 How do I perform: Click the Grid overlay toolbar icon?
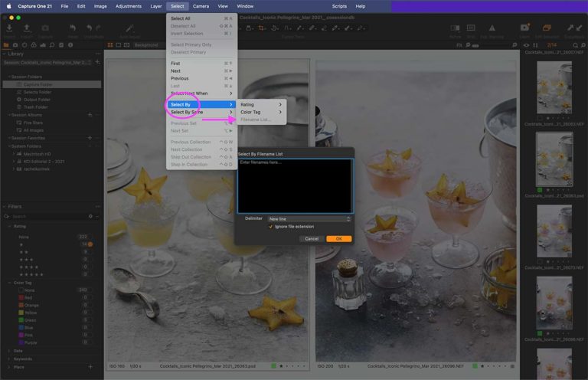[471, 28]
